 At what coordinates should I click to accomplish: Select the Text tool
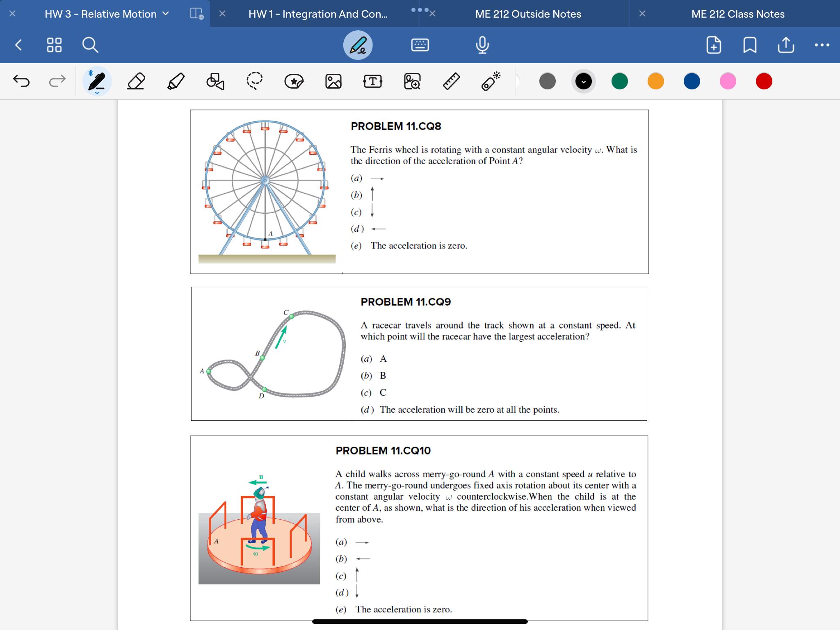372,81
